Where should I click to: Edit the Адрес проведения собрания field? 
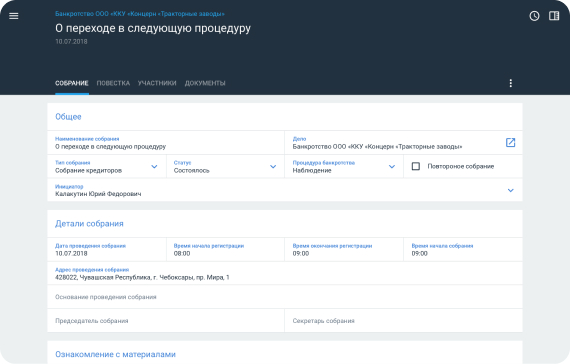(x=285, y=273)
